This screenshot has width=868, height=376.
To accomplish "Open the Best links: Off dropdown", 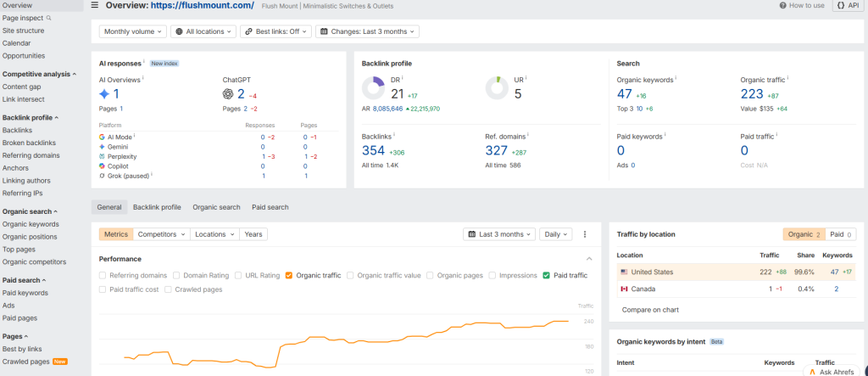I will pyautogui.click(x=275, y=31).
